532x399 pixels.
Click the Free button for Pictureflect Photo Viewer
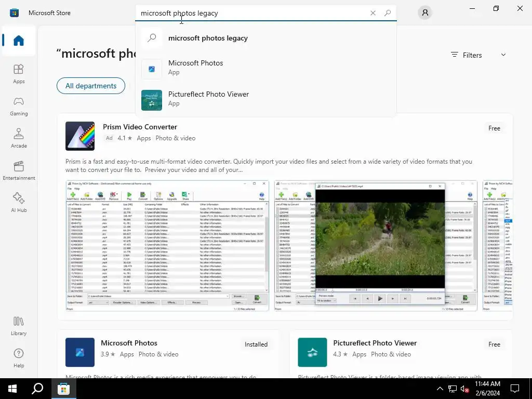point(494,344)
